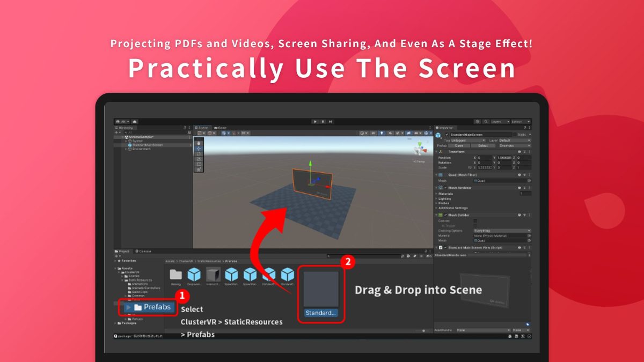
Task: Disable the Standard Main Screen View script checkbox
Action: click(446, 247)
